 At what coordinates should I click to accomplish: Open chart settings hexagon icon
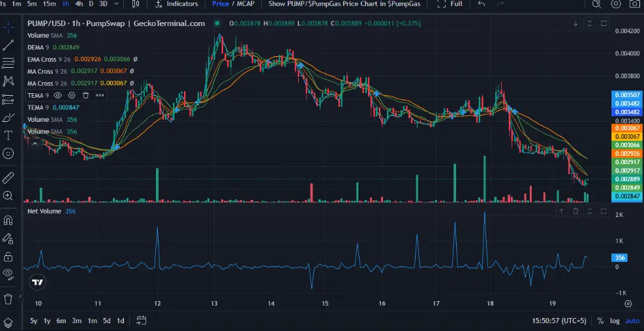pos(616,4)
